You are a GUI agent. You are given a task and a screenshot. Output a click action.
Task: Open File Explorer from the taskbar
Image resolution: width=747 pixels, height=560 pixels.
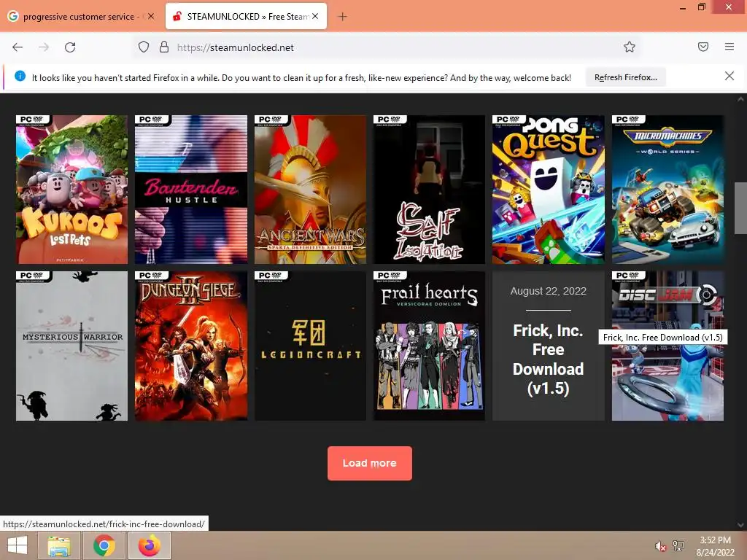tap(59, 545)
